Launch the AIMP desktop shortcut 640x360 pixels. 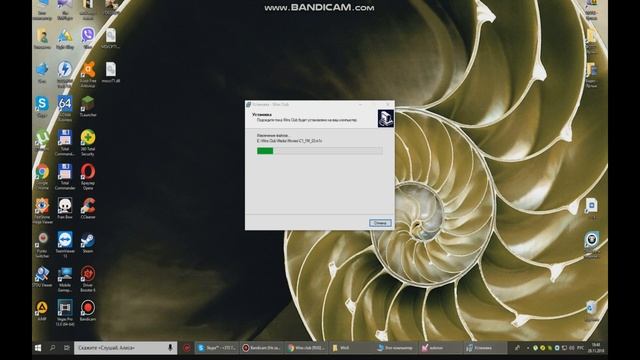tap(42, 311)
